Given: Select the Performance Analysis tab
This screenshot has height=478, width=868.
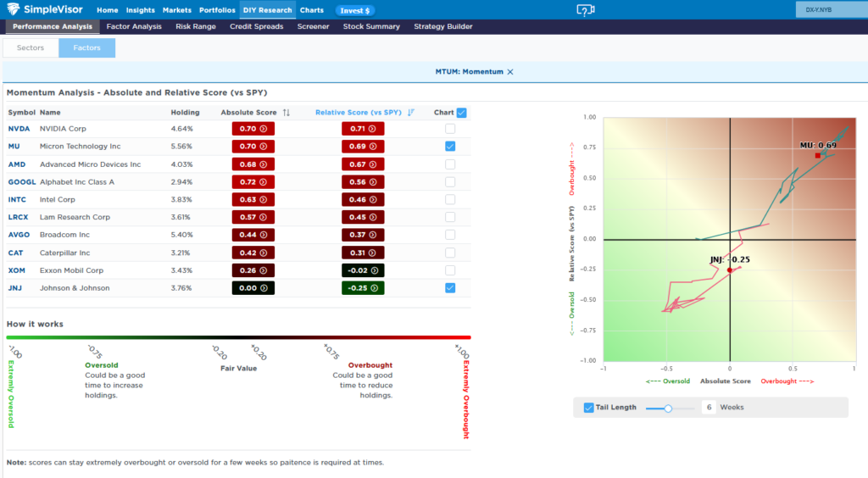Looking at the screenshot, I should coord(53,26).
